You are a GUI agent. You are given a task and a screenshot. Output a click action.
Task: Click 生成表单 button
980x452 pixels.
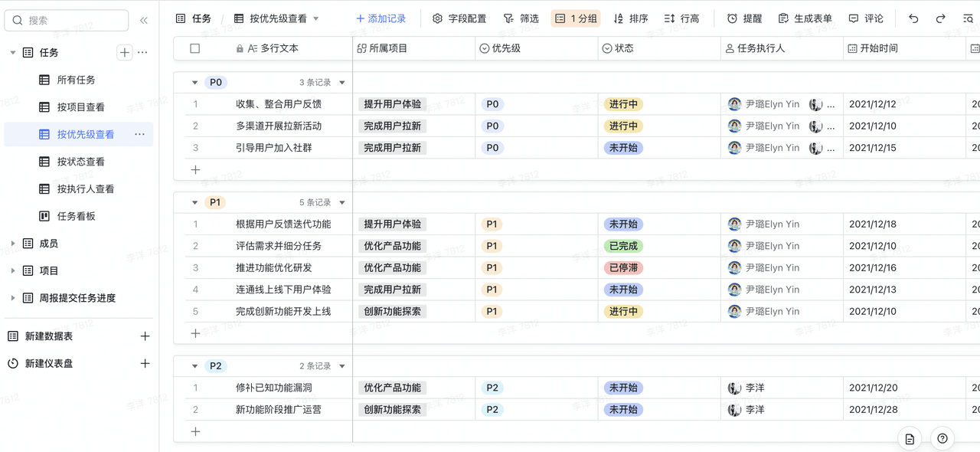805,18
